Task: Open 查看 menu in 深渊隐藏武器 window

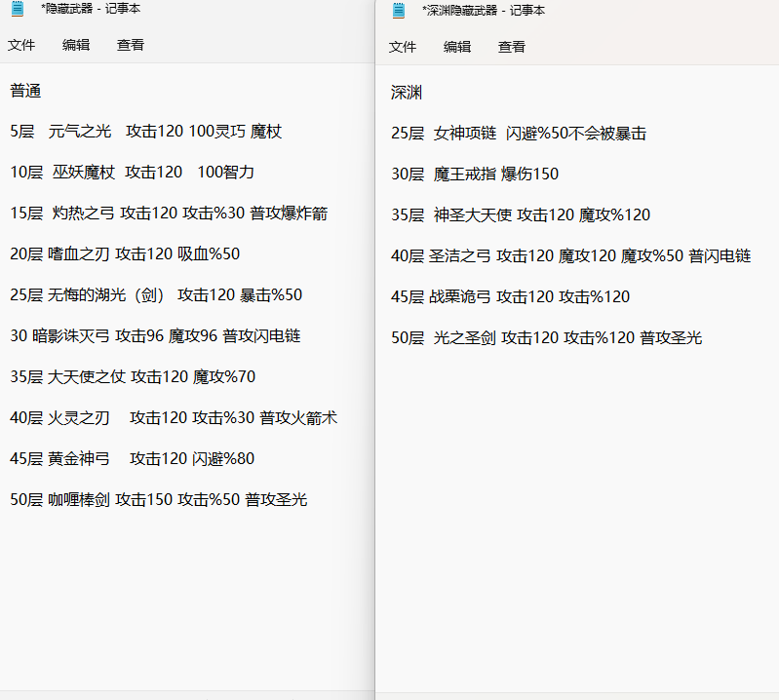Action: pyautogui.click(x=512, y=47)
